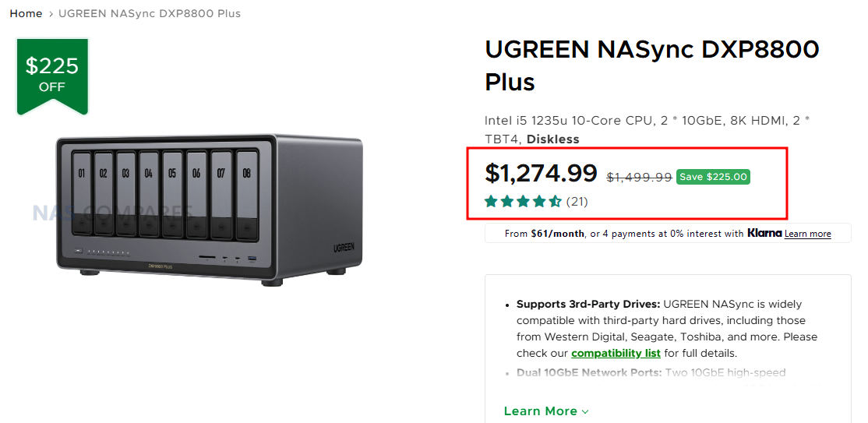
Task: Click the breadcrumb chevron separator after Home
Action: coord(51,14)
